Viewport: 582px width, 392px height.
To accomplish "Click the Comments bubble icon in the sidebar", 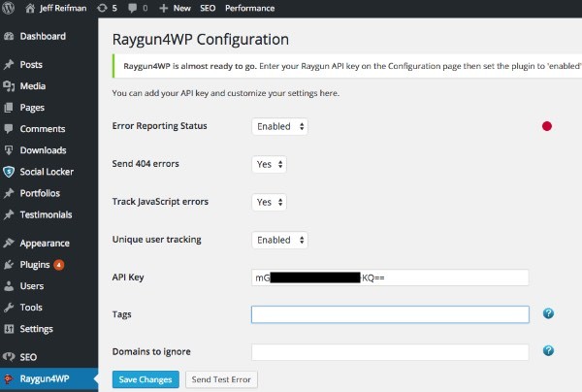I will click(x=9, y=129).
